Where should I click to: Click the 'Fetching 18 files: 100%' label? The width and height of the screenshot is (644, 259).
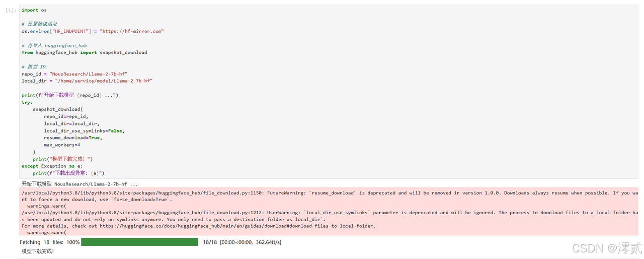point(50,242)
